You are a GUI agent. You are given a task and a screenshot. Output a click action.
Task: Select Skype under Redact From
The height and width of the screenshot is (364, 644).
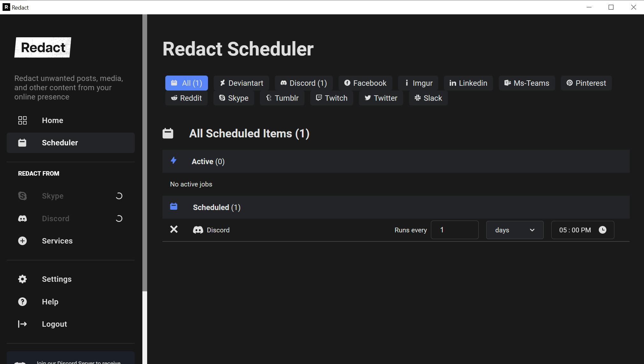[x=71, y=196]
